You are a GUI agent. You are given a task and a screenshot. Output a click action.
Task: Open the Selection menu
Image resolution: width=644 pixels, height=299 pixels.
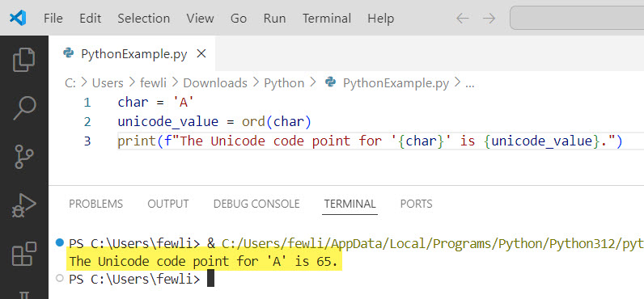pos(144,19)
